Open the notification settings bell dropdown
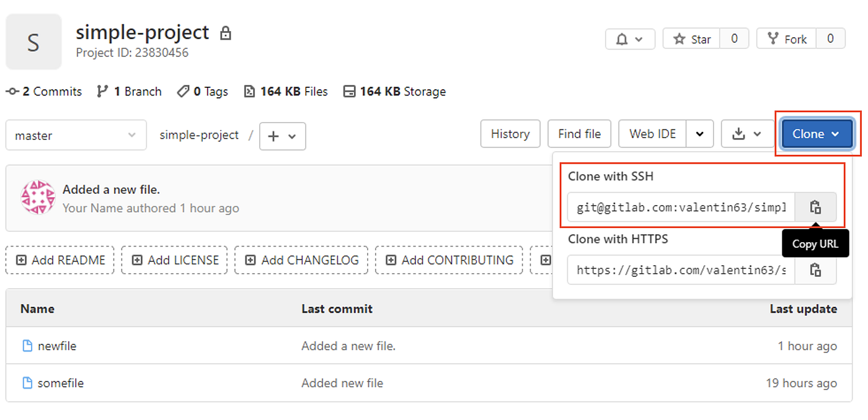The width and height of the screenshot is (868, 420). pos(630,38)
